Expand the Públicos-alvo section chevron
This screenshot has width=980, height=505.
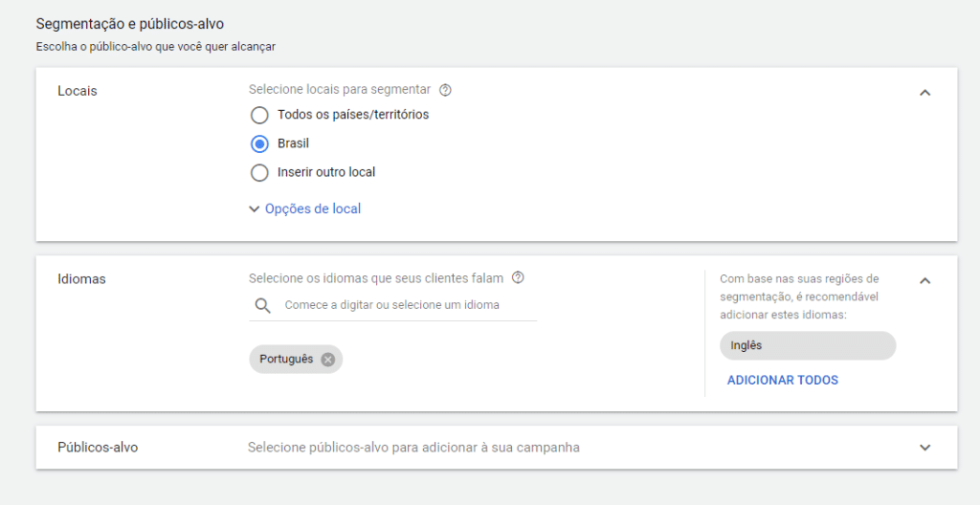tap(925, 448)
